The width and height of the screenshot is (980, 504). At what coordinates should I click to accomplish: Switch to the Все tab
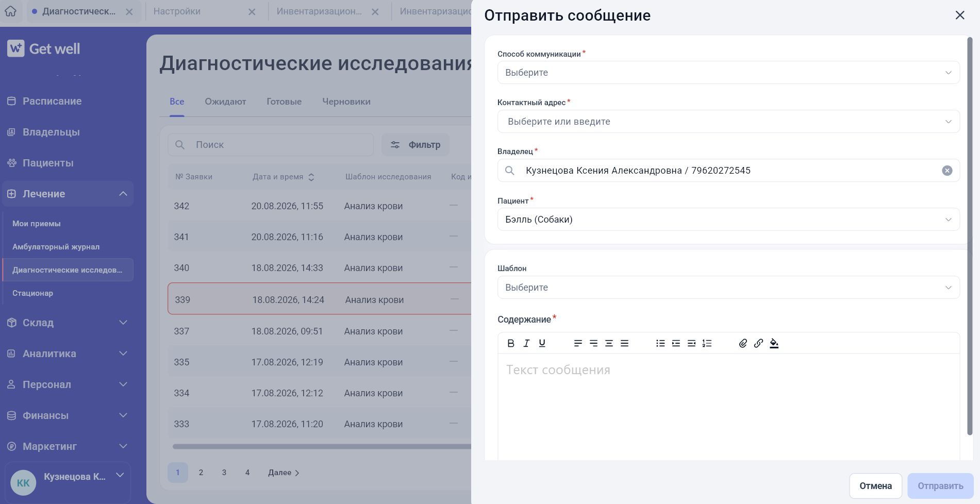(177, 102)
